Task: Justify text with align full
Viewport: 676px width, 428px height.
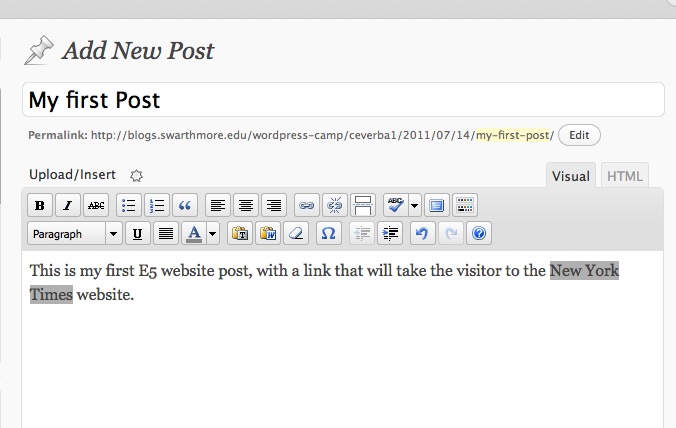Action: tap(166, 234)
